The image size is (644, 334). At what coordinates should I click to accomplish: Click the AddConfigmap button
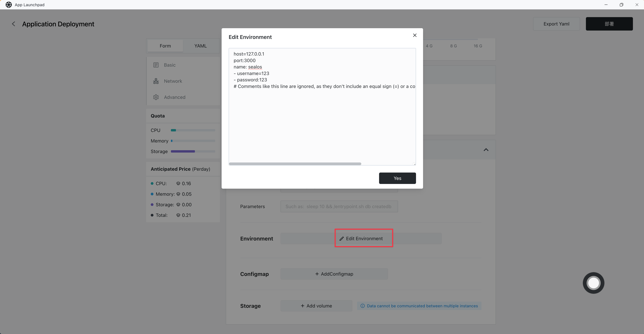[x=334, y=274]
